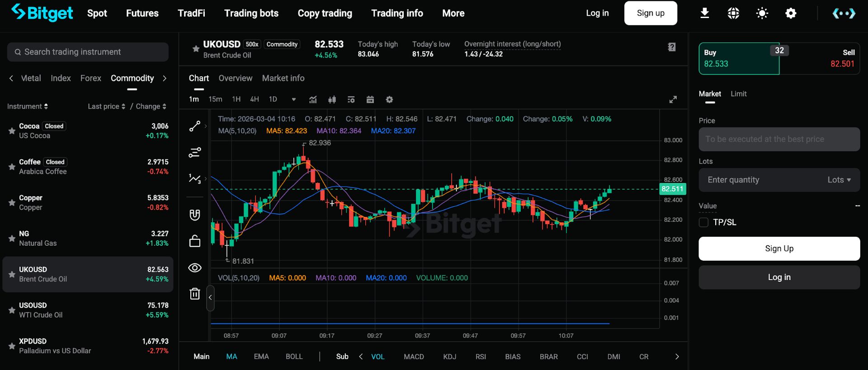Focus the Search trading instrument field

88,52
